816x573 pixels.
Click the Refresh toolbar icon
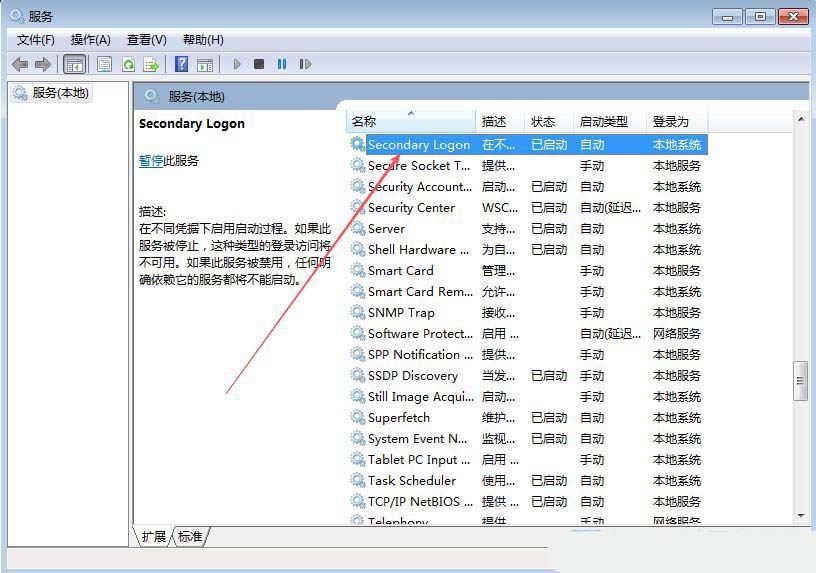click(x=128, y=65)
